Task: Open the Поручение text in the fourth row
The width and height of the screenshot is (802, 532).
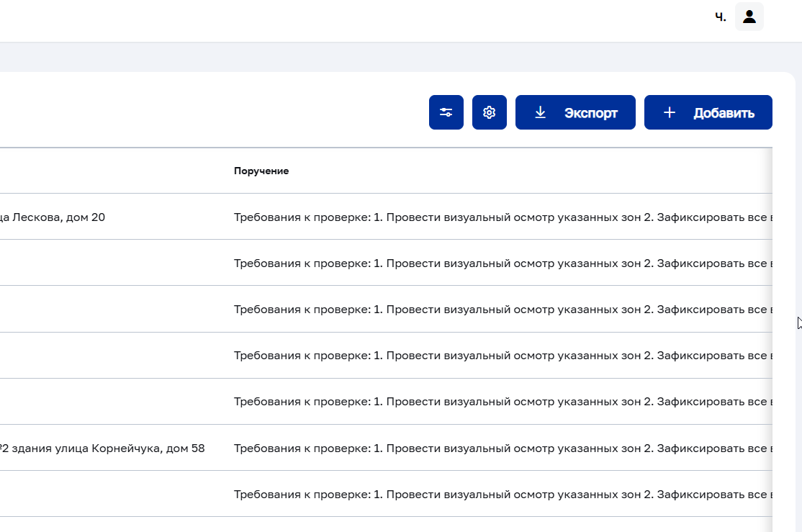Action: tap(503, 355)
